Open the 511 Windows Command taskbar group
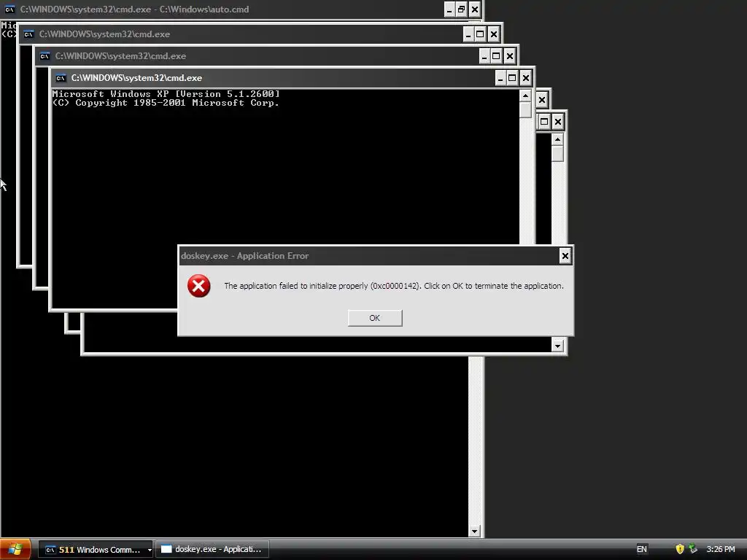 pos(94,550)
